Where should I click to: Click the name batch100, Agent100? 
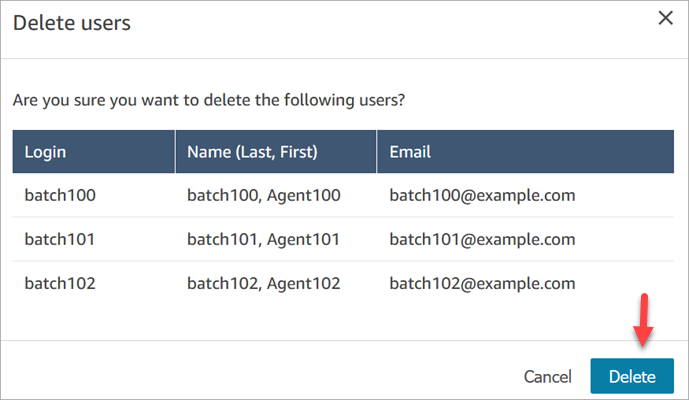pos(264,196)
